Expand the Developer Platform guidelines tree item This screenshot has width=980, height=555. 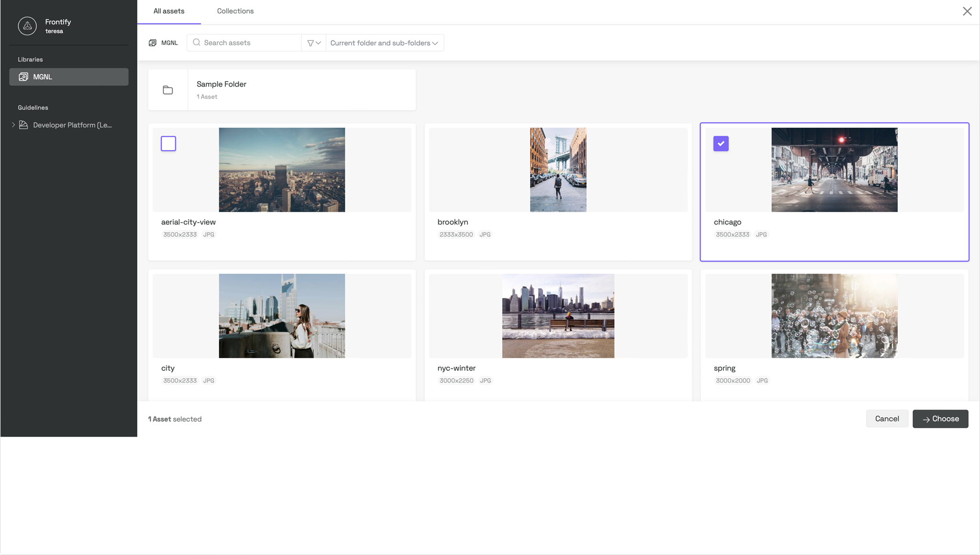coord(13,125)
